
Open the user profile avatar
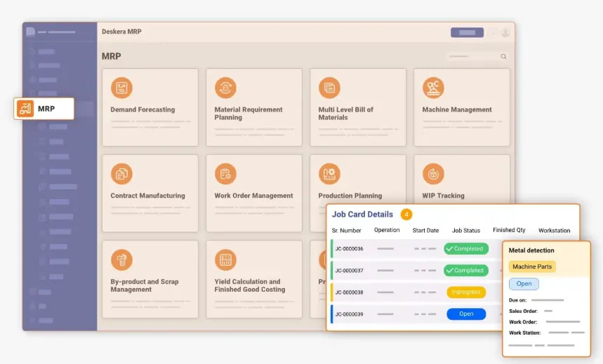tap(505, 33)
